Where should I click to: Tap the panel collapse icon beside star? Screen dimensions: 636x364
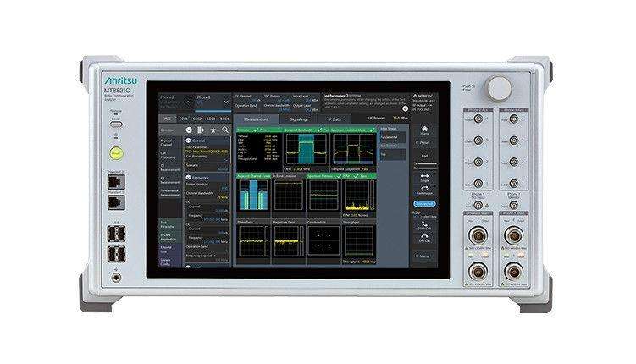tap(201, 130)
